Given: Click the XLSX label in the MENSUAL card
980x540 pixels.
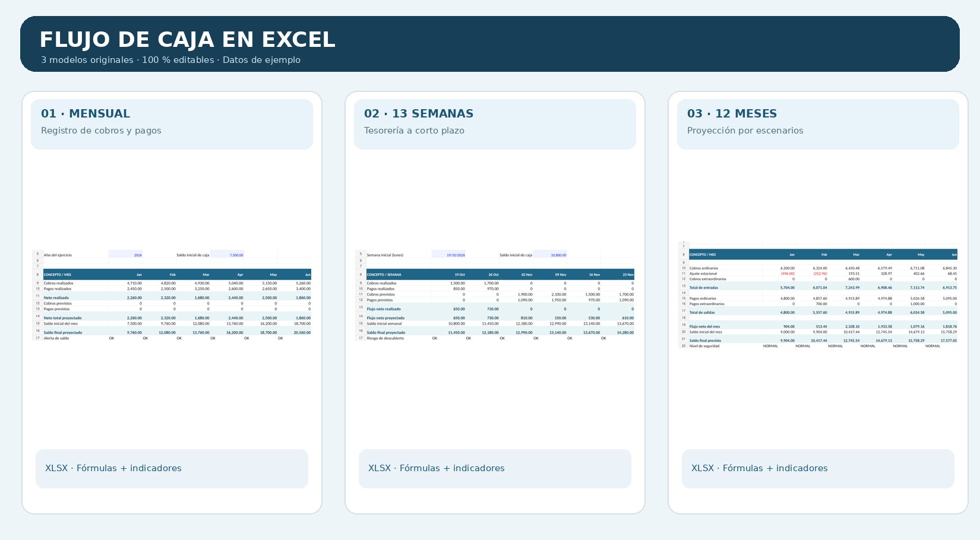Looking at the screenshot, I should click(113, 468).
